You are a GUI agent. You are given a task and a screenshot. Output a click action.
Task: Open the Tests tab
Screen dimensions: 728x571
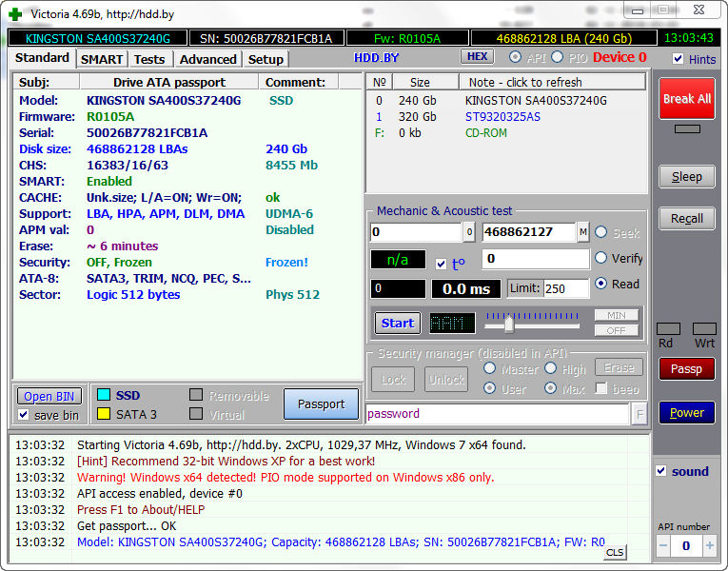pyautogui.click(x=149, y=59)
